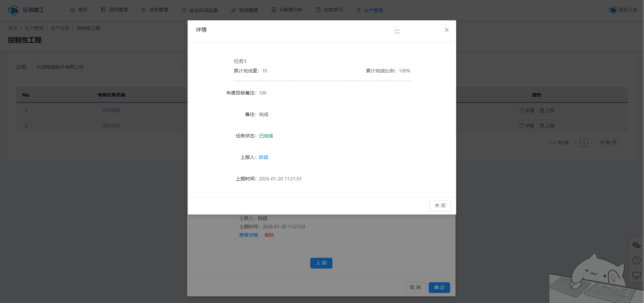Click the help question mark icon
The height and width of the screenshot is (303, 644).
[x=636, y=260]
